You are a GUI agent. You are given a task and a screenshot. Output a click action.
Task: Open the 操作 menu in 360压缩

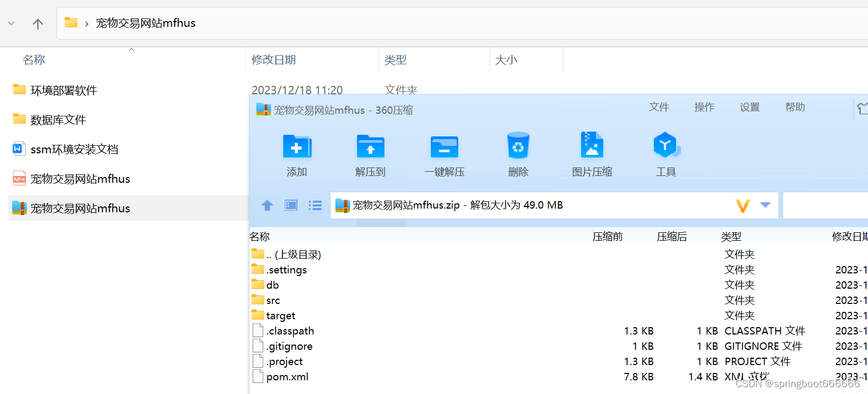point(705,107)
